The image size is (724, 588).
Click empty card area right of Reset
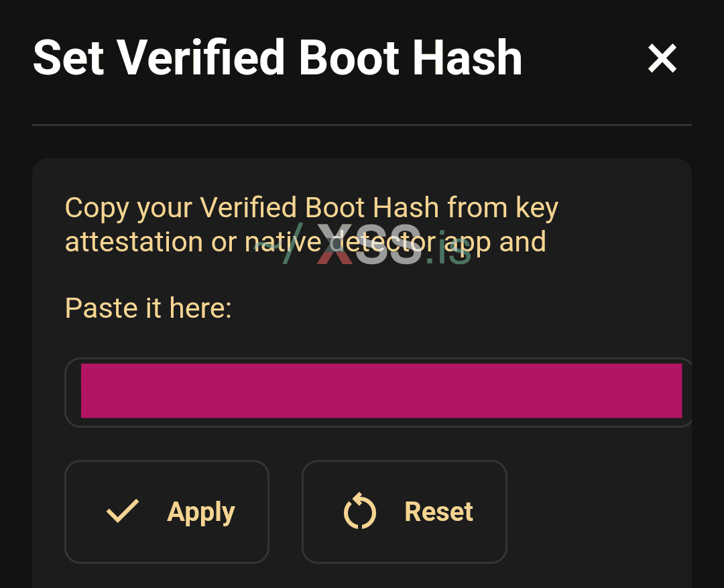(599, 512)
